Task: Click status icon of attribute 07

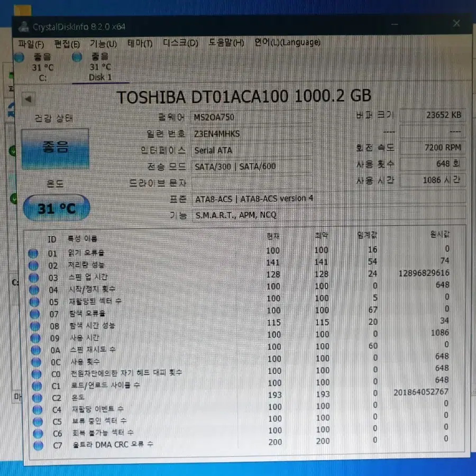Action: coord(34,314)
